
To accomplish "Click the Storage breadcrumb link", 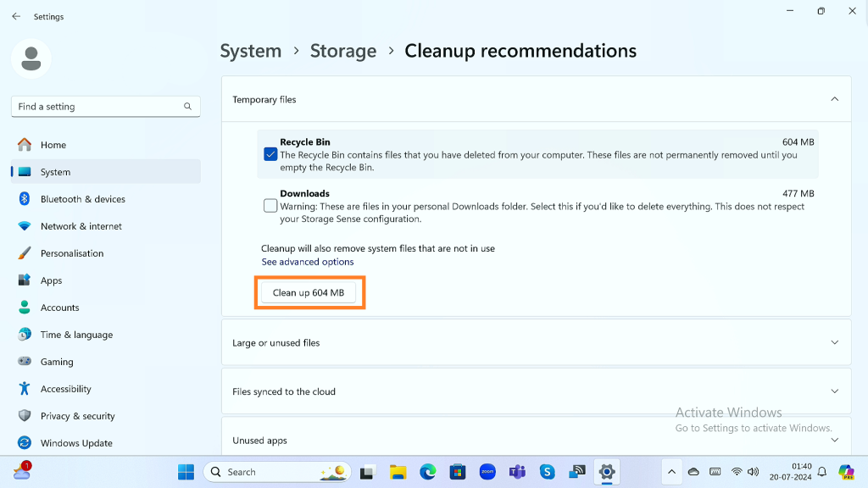I will click(x=342, y=51).
